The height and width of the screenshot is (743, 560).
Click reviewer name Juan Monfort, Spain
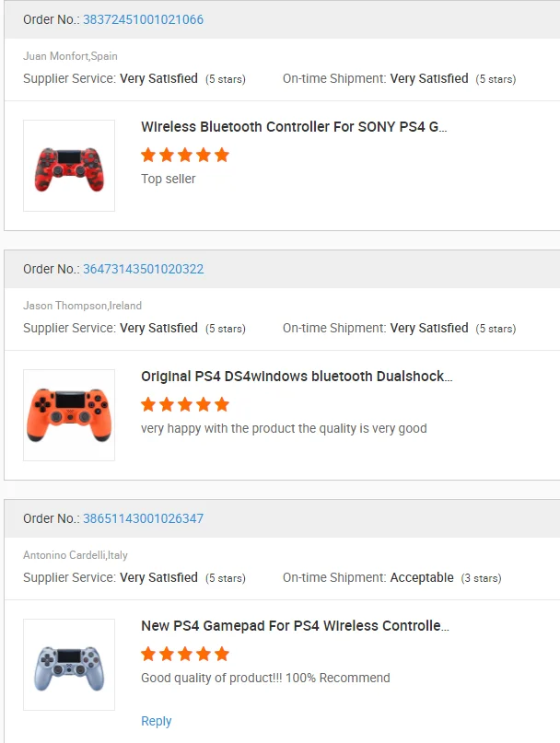(x=70, y=56)
